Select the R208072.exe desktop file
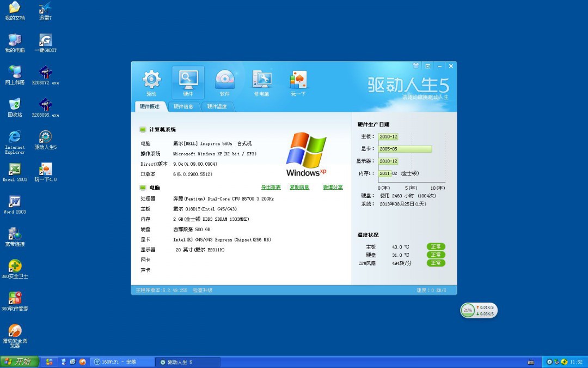This screenshot has width=588, height=368. pos(45,75)
